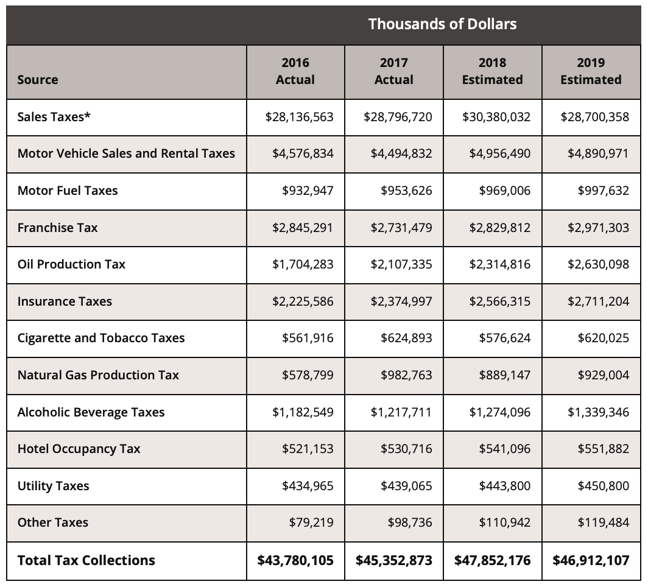The width and height of the screenshot is (648, 587).
Task: Click Oil Production Tax 2019 value $2,630,098
Action: (x=595, y=265)
